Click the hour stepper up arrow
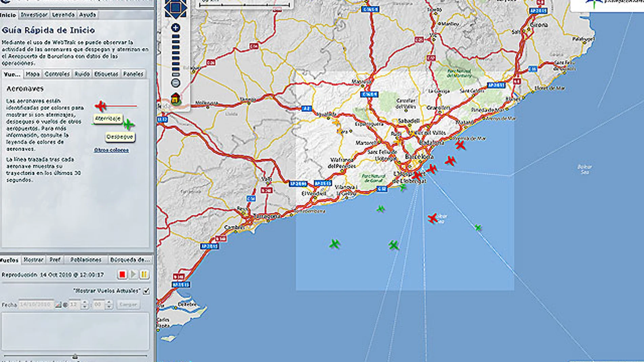Image resolution: width=644 pixels, height=362 pixels. point(84,302)
